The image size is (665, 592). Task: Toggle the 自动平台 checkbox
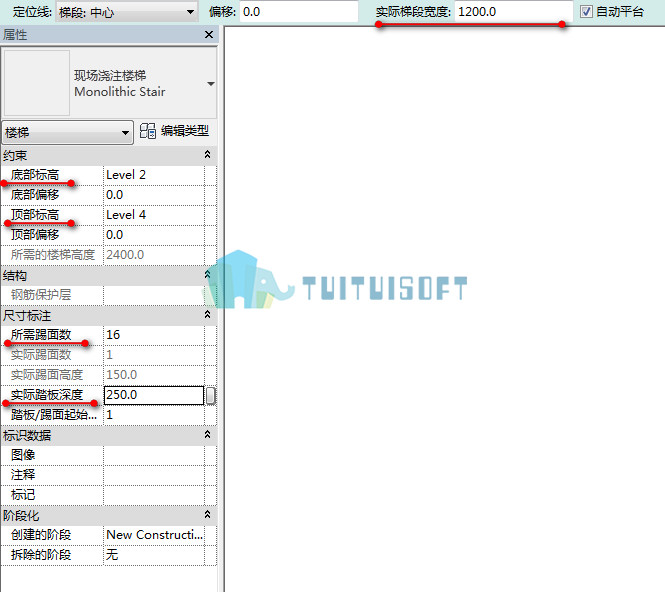[586, 11]
